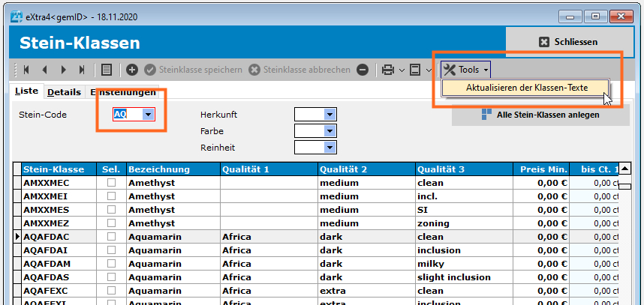The height and width of the screenshot is (305, 644).
Task: Tick the Sel. checkbox for AMXXMEC
Action: click(x=111, y=183)
